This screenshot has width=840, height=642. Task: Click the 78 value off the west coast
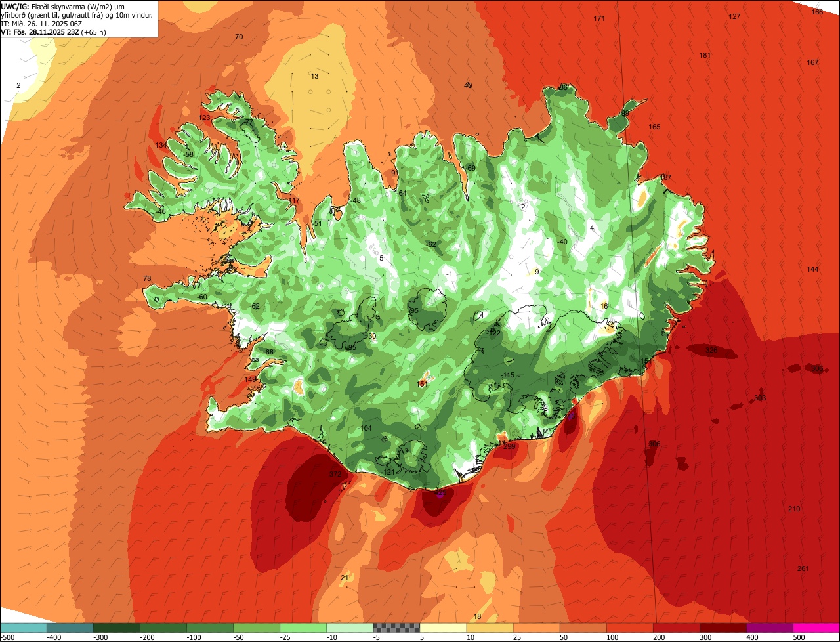pyautogui.click(x=147, y=278)
